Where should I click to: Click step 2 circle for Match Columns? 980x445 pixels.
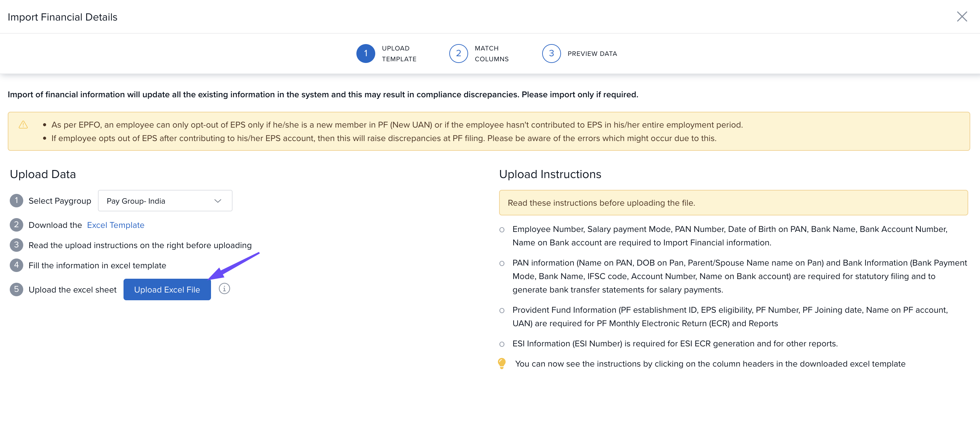point(458,54)
